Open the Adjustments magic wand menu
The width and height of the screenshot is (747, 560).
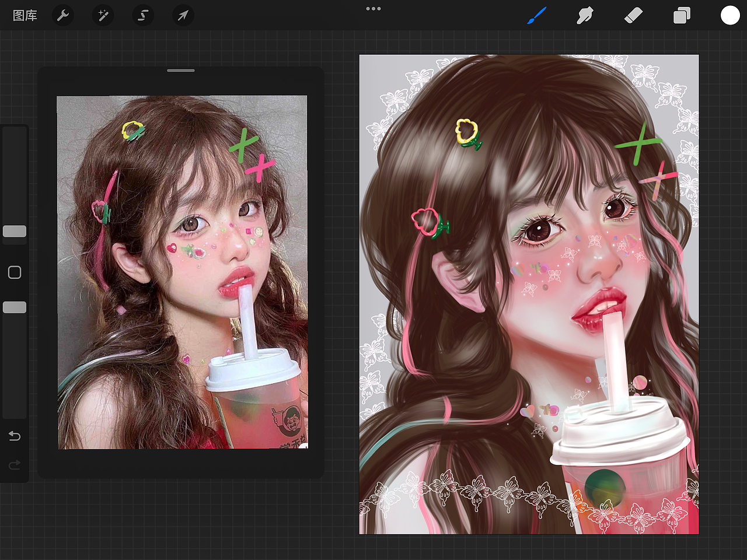pyautogui.click(x=103, y=15)
